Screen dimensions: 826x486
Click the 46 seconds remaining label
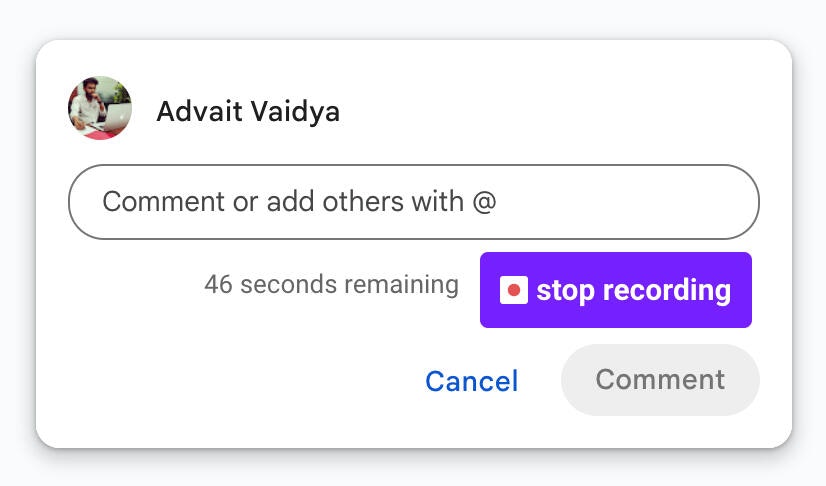pyautogui.click(x=331, y=284)
